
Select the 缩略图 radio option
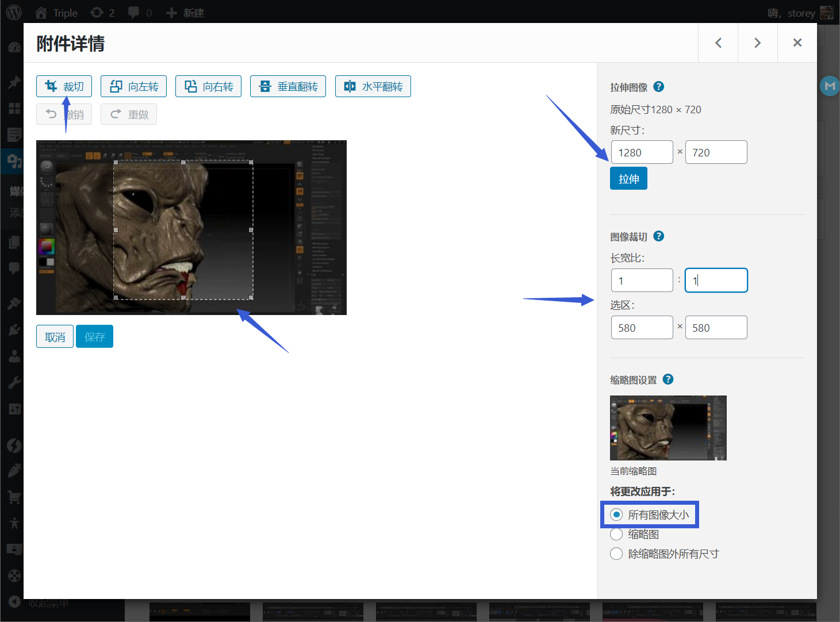tap(616, 534)
